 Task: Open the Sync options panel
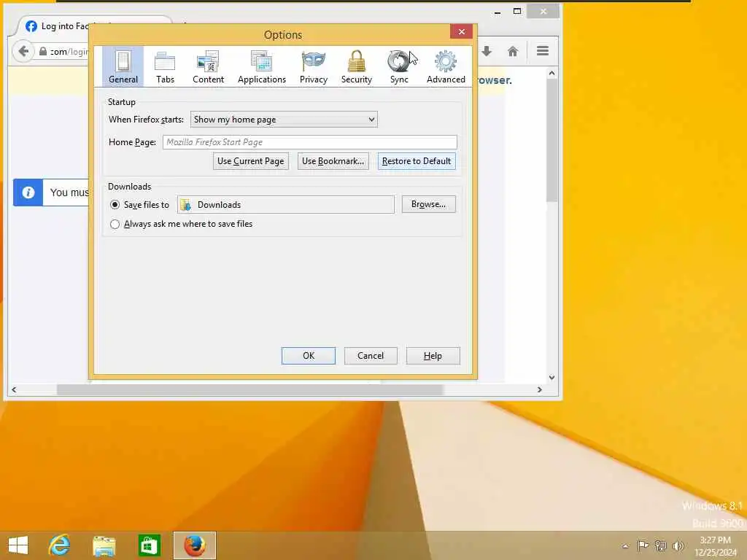point(399,66)
